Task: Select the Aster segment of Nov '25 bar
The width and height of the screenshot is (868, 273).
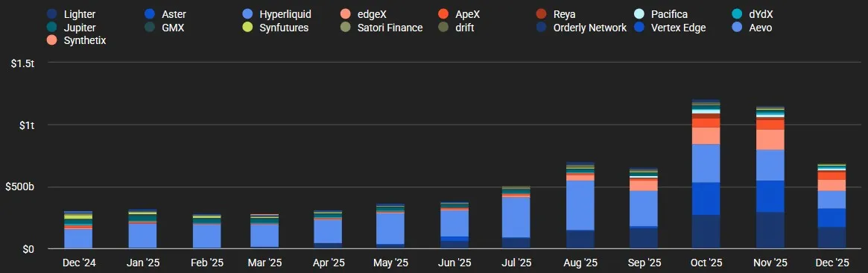Action: point(770,196)
